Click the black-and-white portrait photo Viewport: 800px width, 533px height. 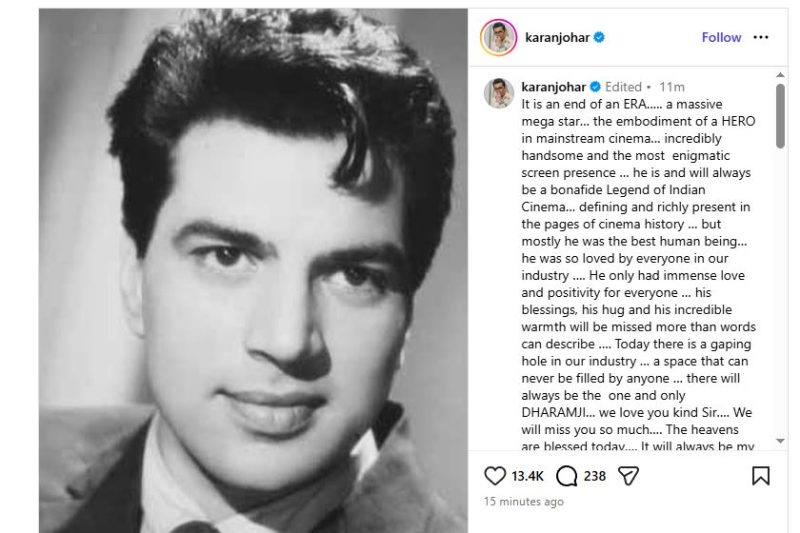coord(253,271)
